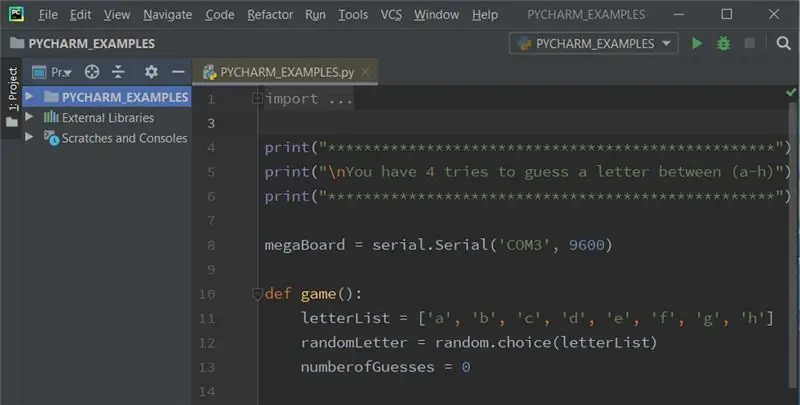This screenshot has height=405, width=800.
Task: Click line number 8 in the gutter
Action: point(211,245)
